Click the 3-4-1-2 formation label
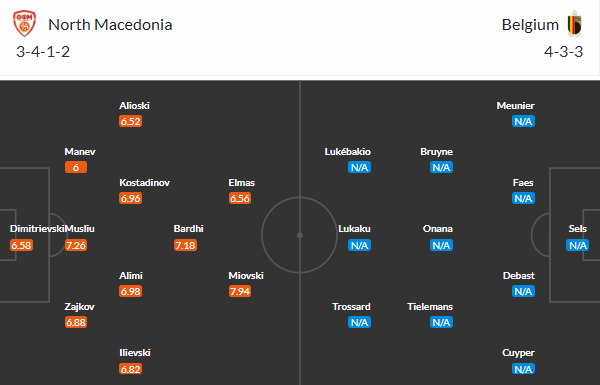Image resolution: width=600 pixels, height=385 pixels. tap(43, 52)
